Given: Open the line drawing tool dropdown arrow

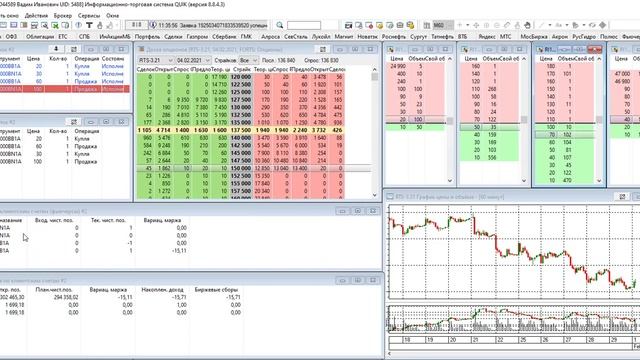Looking at the screenshot, I should pyautogui.click(x=549, y=25).
